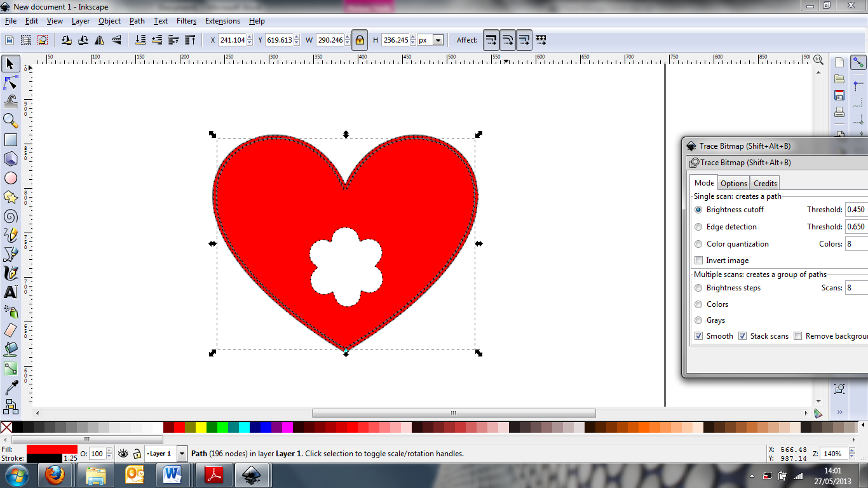Rotate selection 90° counter-clockwise
This screenshot has height=488, width=868.
click(x=67, y=40)
